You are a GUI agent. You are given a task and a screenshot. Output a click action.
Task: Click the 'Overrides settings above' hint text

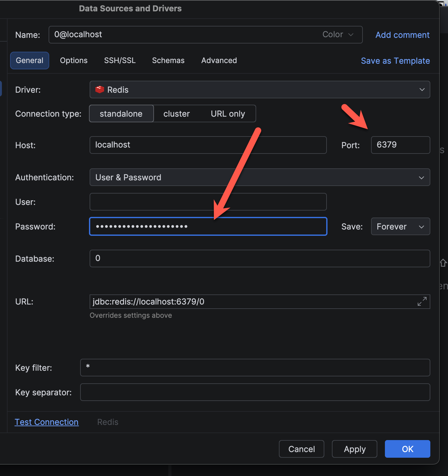(131, 315)
